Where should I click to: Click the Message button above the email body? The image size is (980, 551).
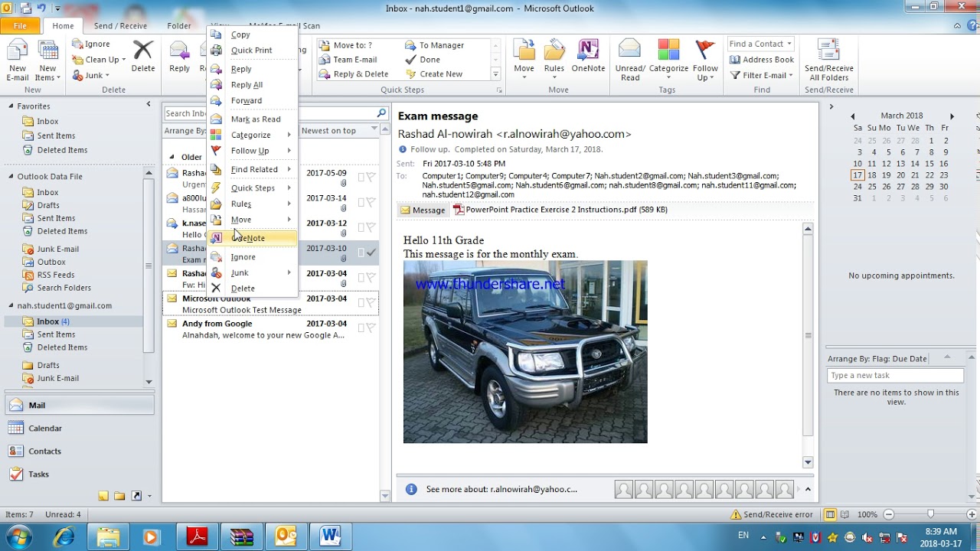pos(422,210)
